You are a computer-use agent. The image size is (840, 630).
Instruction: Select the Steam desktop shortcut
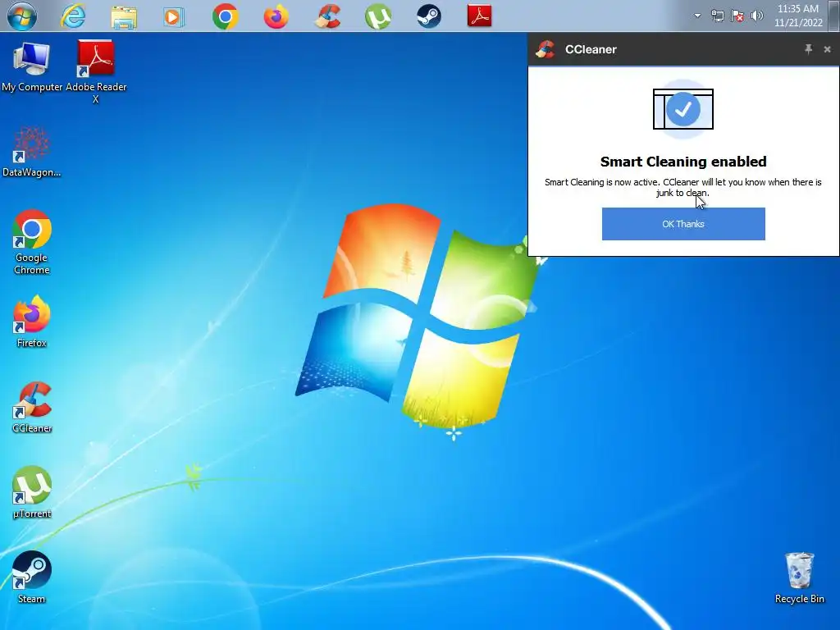click(x=32, y=577)
